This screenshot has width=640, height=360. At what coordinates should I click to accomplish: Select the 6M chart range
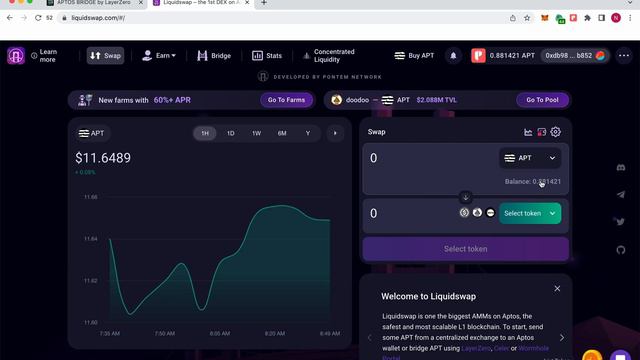click(x=282, y=133)
